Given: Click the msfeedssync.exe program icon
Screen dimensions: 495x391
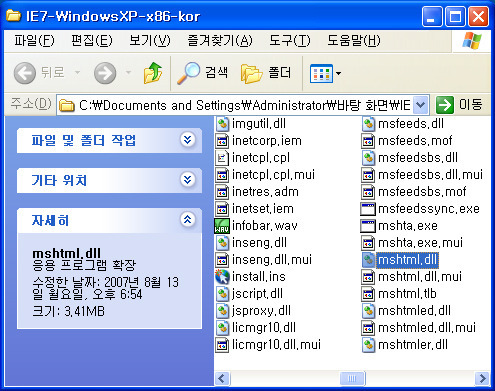Looking at the screenshot, I should pyautogui.click(x=368, y=209).
